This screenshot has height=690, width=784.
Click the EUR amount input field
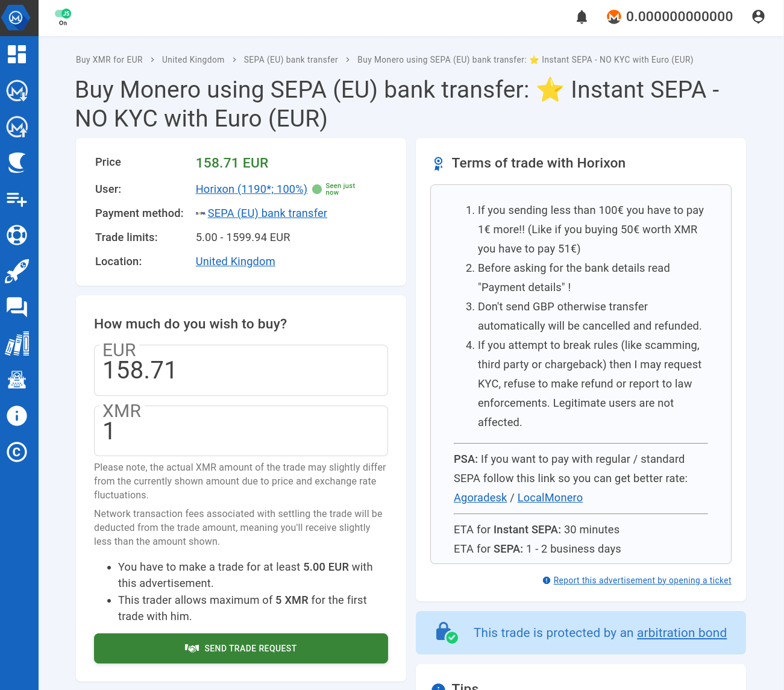pyautogui.click(x=241, y=371)
